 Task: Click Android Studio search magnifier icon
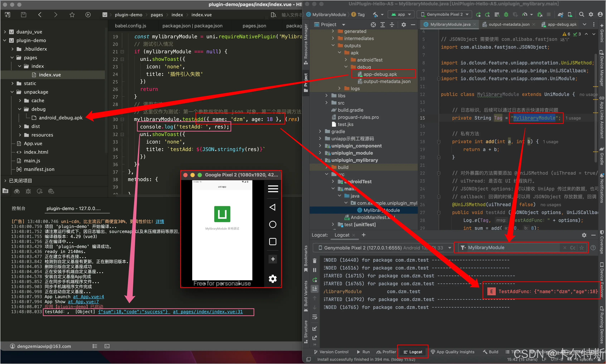click(581, 14)
